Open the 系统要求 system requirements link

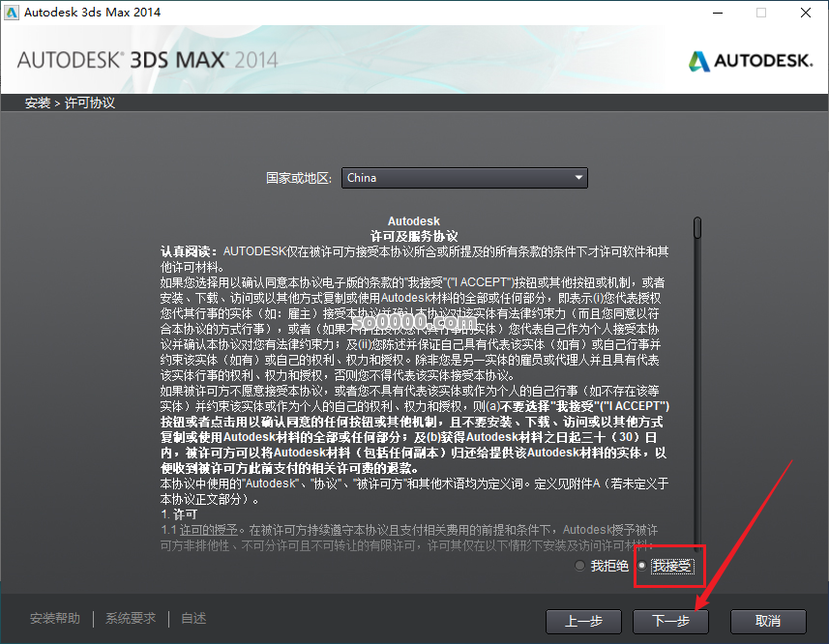[x=130, y=618]
